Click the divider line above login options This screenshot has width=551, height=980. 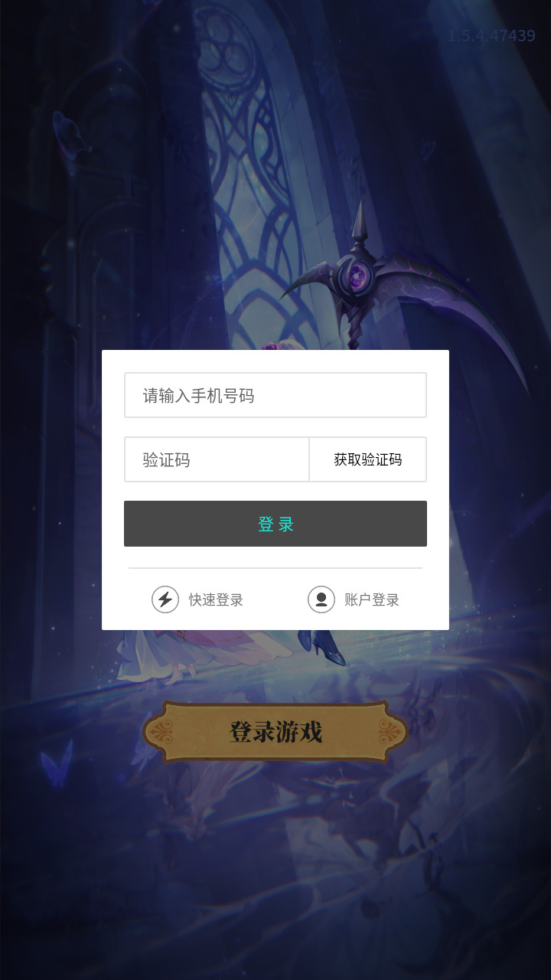click(275, 568)
